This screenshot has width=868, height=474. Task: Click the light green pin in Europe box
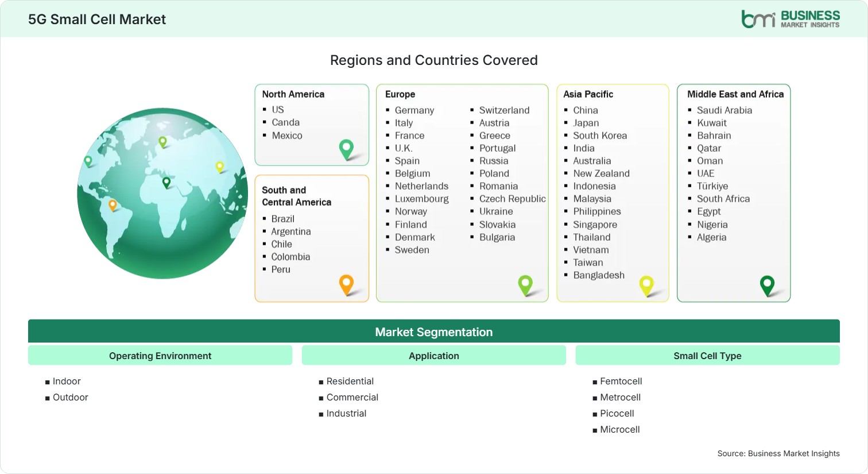coord(525,286)
